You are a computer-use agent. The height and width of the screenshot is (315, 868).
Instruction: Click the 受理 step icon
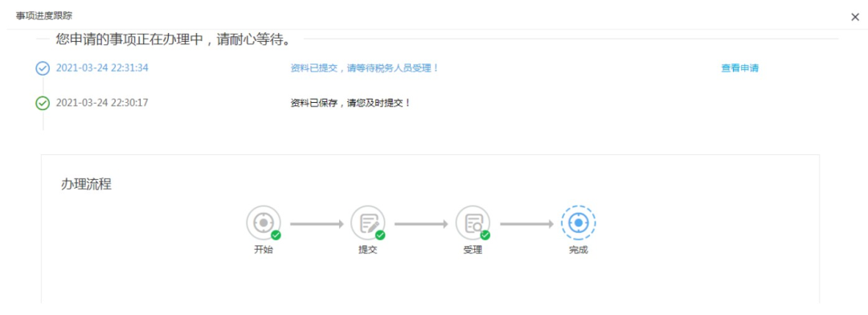click(x=473, y=223)
